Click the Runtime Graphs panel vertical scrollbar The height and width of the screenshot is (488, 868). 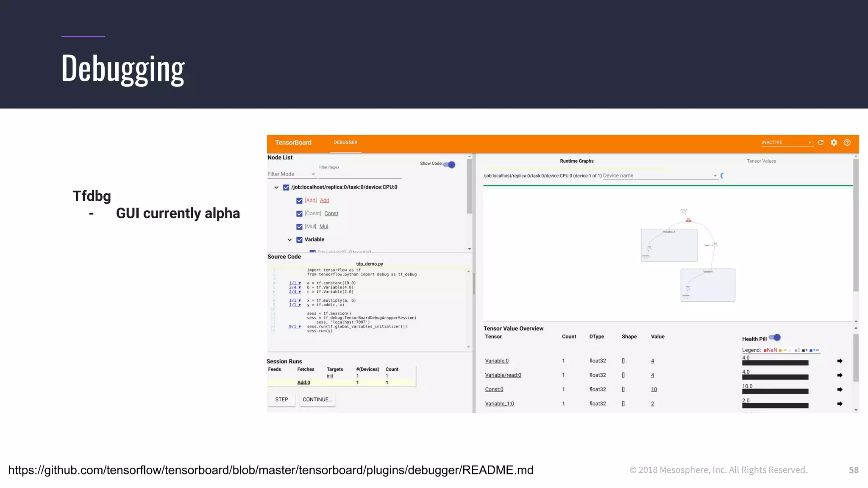856,225
